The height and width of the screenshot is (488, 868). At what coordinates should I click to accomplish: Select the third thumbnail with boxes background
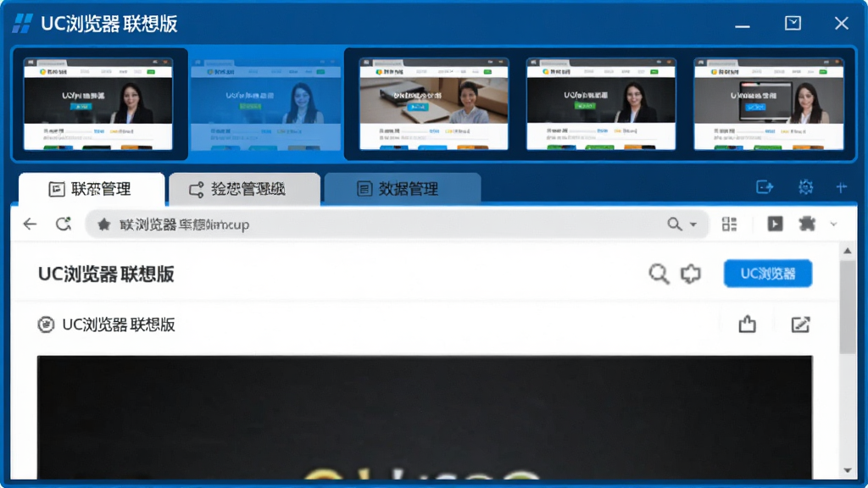(433, 104)
